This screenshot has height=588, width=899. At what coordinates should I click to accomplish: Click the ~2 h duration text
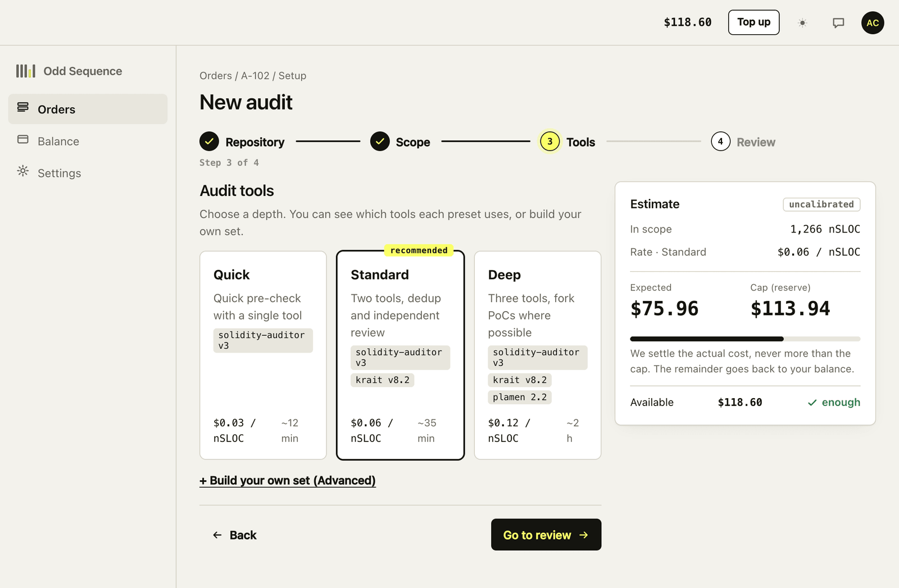(x=573, y=431)
